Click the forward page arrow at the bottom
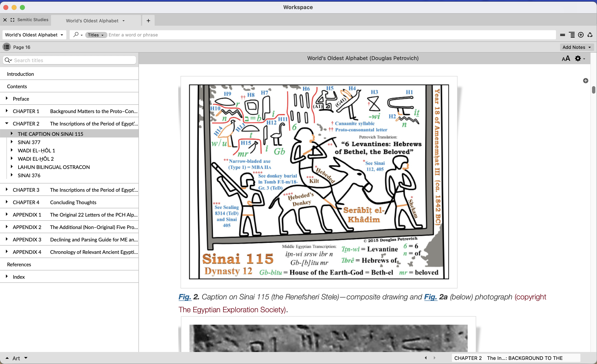The width and height of the screenshot is (597, 364). point(435,358)
